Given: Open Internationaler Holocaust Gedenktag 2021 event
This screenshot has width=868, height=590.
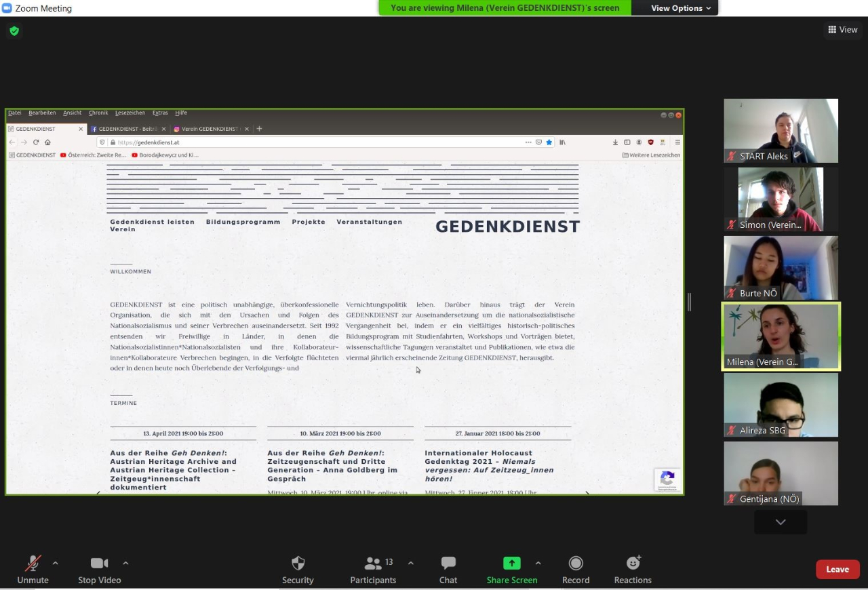Looking at the screenshot, I should [489, 466].
